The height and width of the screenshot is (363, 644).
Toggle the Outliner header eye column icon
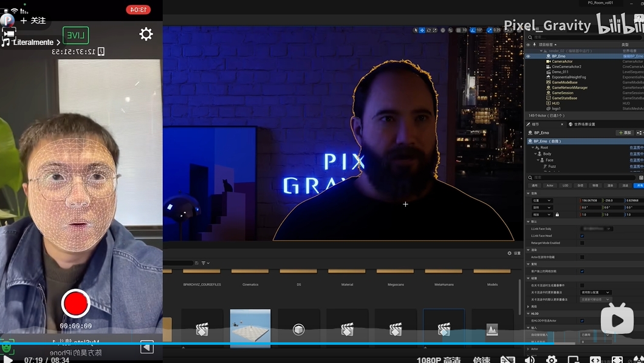(x=528, y=44)
